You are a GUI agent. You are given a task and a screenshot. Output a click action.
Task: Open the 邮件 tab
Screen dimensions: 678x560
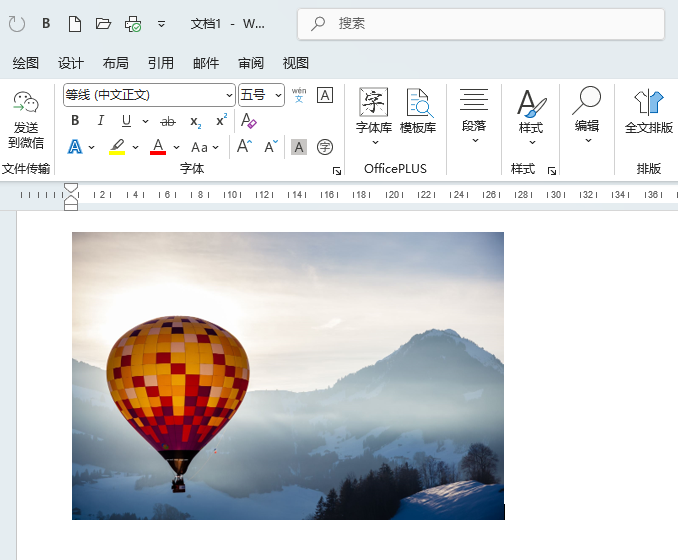(x=206, y=63)
